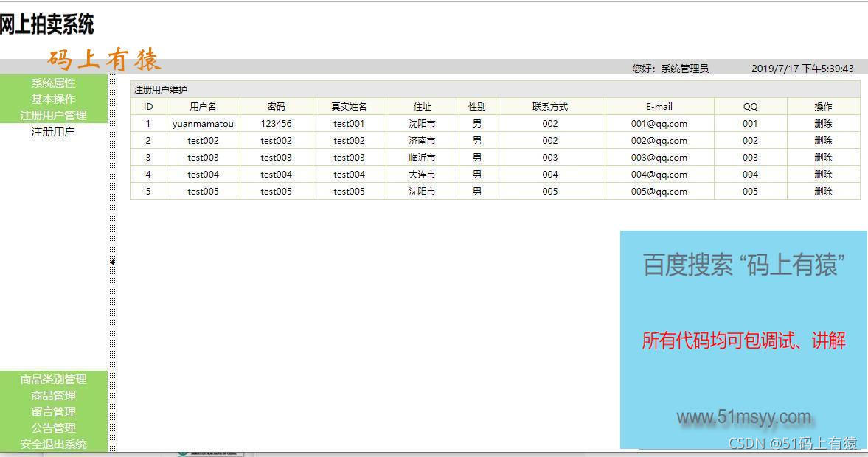The image size is (868, 457).
Task: Open the 公告管理 menu section
Action: tap(53, 428)
